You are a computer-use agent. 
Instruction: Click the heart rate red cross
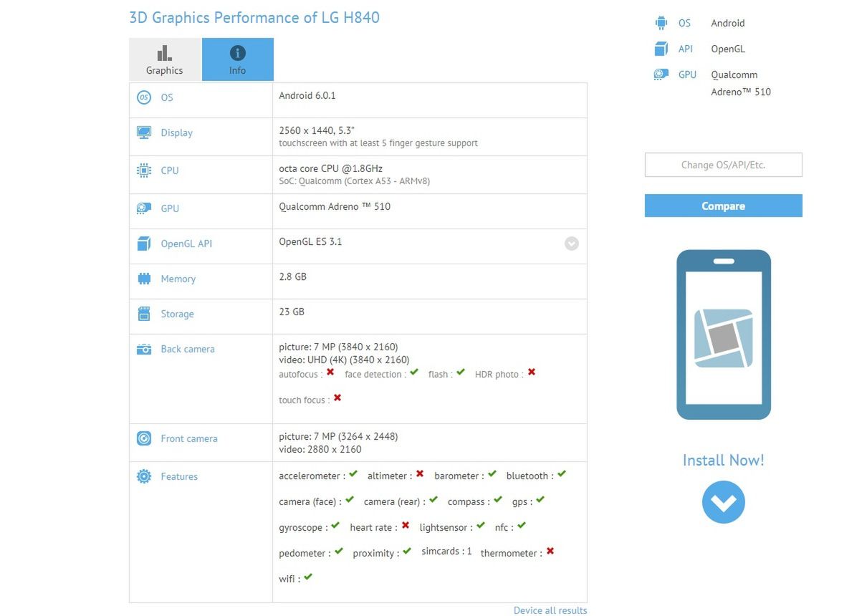pyautogui.click(x=406, y=526)
